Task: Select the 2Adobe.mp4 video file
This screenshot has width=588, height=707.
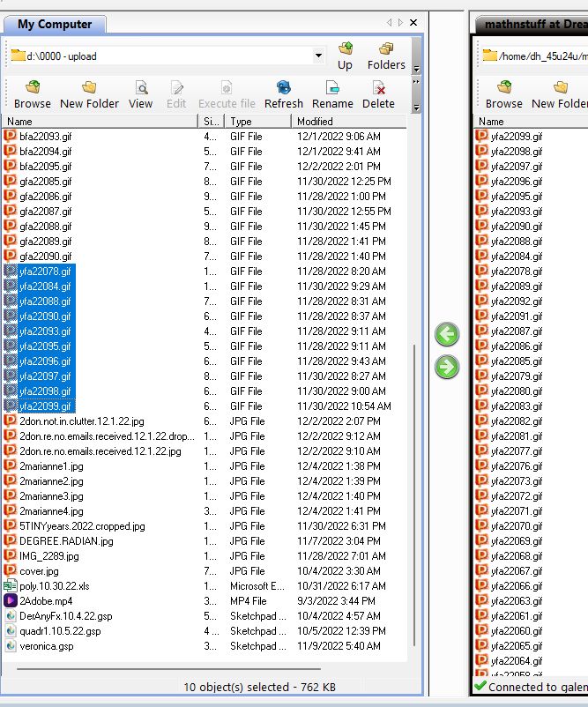Action: pos(44,601)
